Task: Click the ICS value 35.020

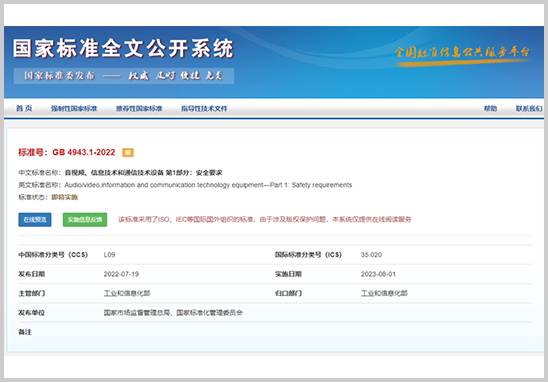Action: 372,255
